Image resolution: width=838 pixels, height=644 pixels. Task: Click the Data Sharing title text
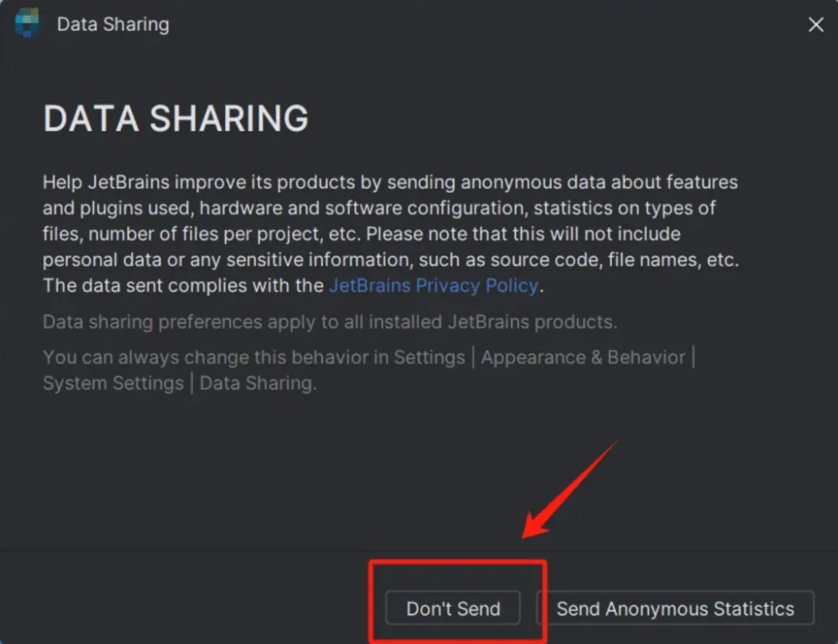point(111,24)
